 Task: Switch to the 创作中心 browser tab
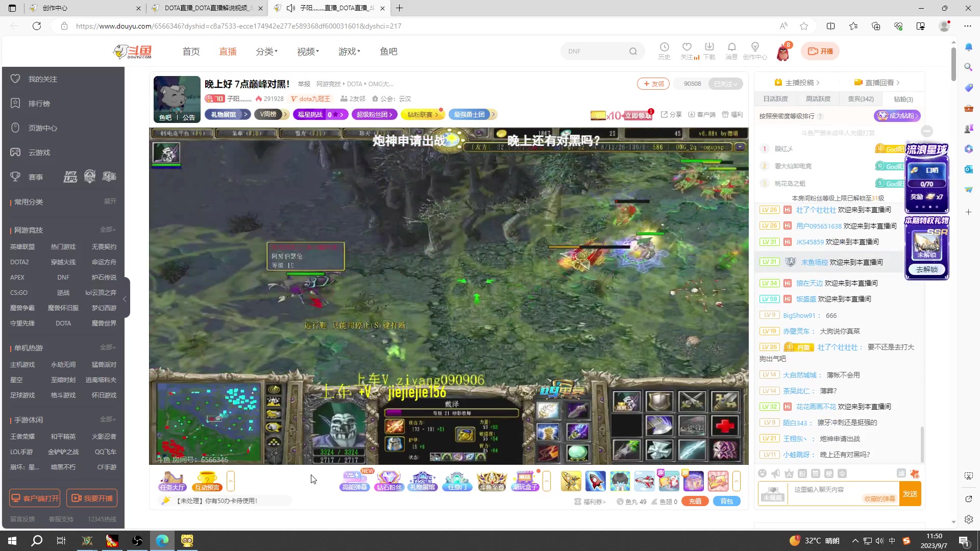click(85, 8)
